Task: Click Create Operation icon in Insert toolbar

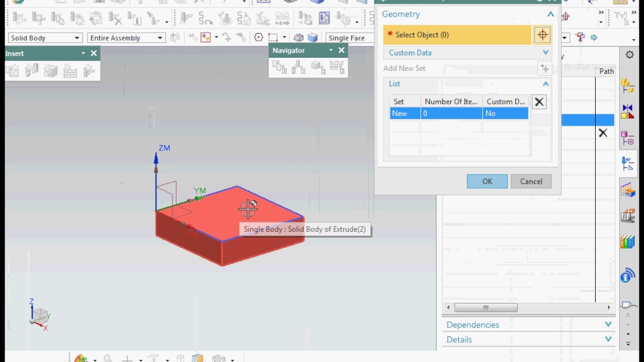Action: pyautogui.click(x=89, y=70)
